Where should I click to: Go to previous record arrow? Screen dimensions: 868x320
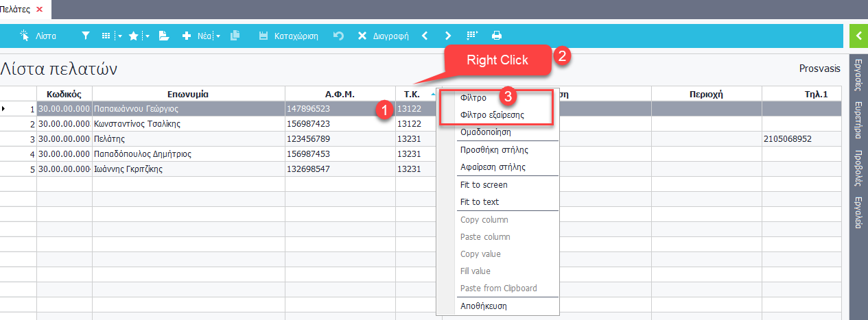425,36
